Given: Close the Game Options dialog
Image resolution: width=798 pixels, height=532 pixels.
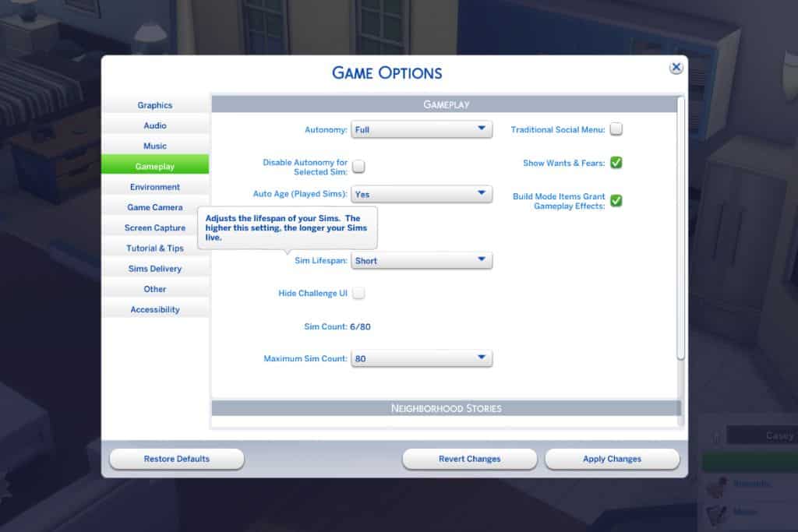Looking at the screenshot, I should coord(676,67).
